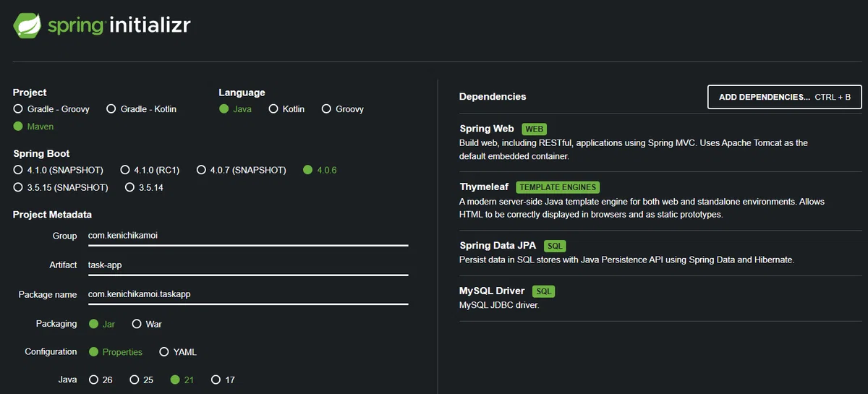Click the Spring Boot section heading
The width and height of the screenshot is (868, 394).
(41, 153)
